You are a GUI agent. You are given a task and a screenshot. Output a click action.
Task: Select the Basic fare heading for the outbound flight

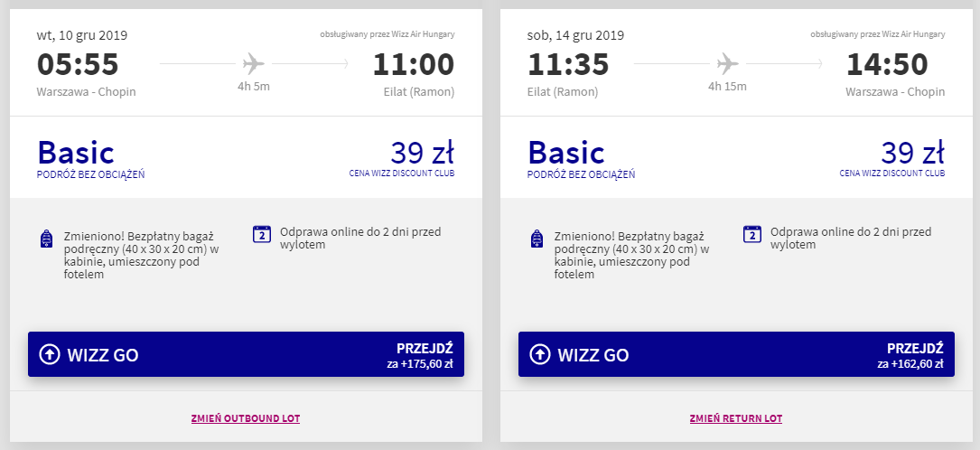76,152
